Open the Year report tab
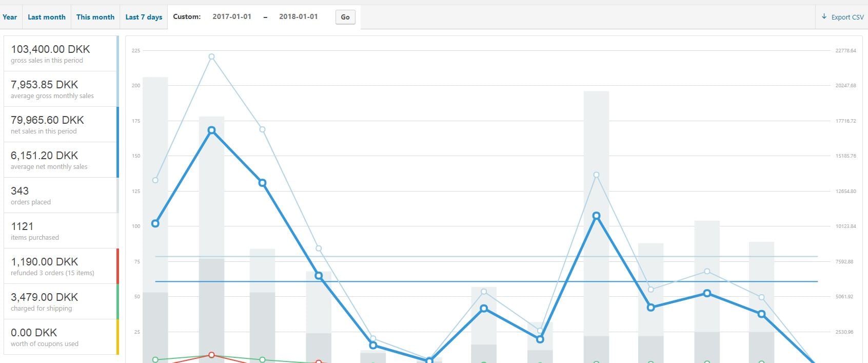 pyautogui.click(x=10, y=17)
